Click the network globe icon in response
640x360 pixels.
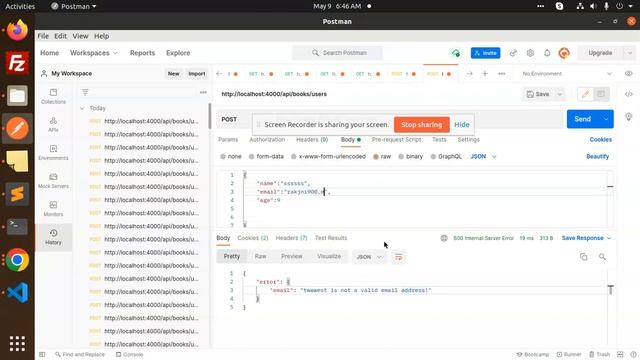click(x=444, y=238)
